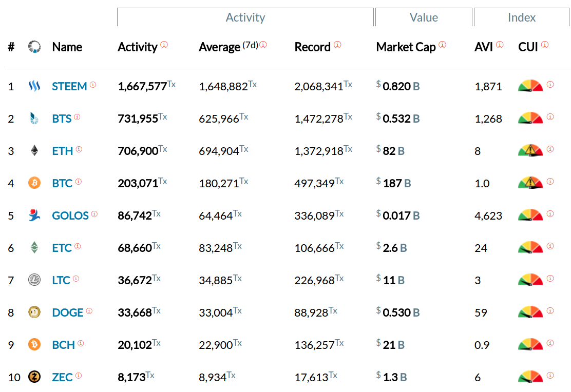Click the ETH Ethereum diamond logo
This screenshot has width=571, height=392.
[34, 150]
